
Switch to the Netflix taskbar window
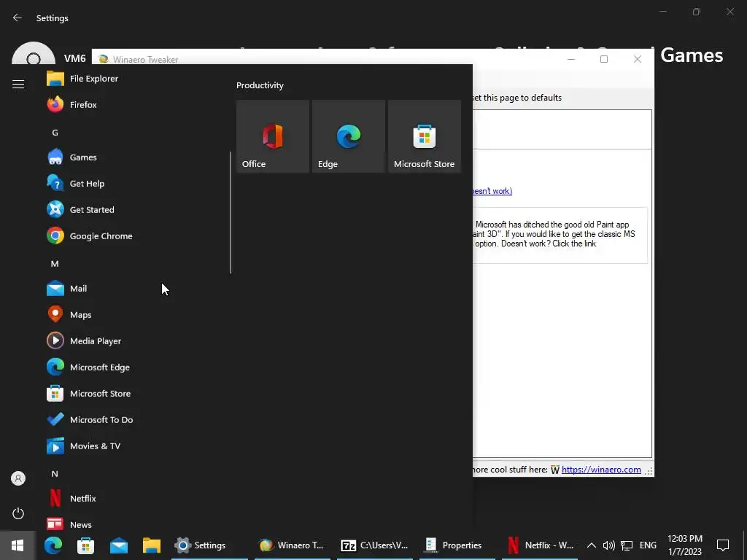click(539, 545)
